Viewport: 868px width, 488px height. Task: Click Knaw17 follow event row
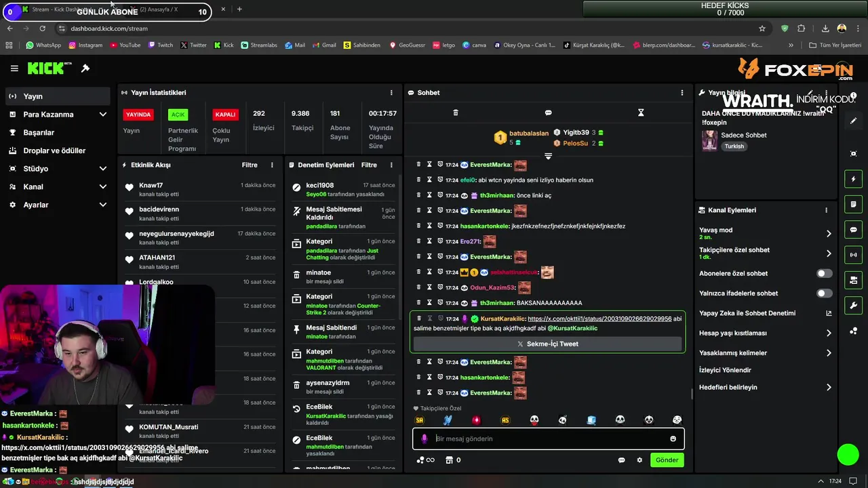coord(200,189)
